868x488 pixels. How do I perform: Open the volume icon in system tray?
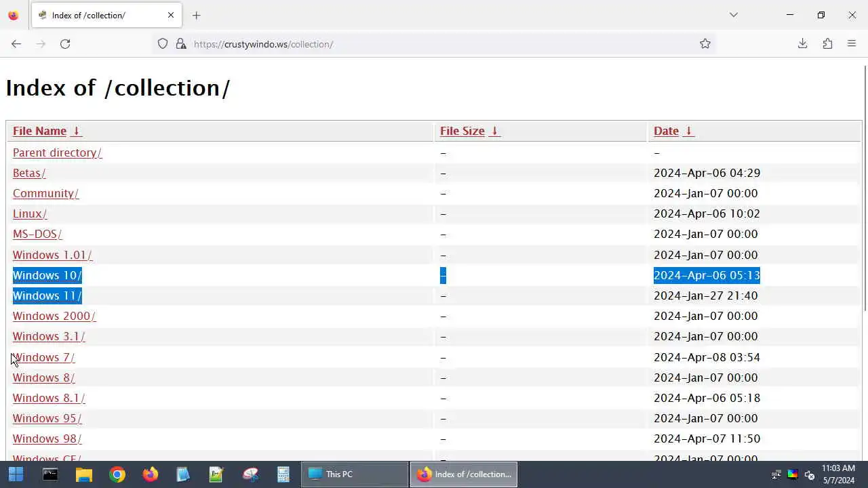click(x=809, y=474)
